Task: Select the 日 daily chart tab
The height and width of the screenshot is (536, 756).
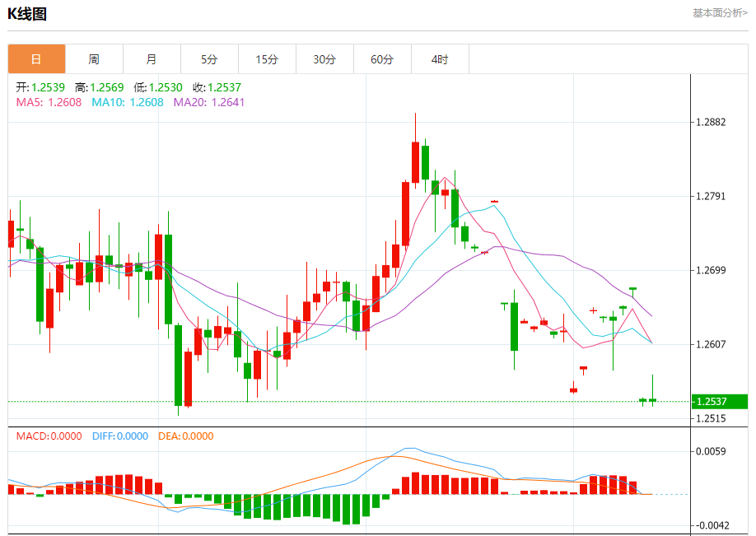Action: (x=36, y=59)
